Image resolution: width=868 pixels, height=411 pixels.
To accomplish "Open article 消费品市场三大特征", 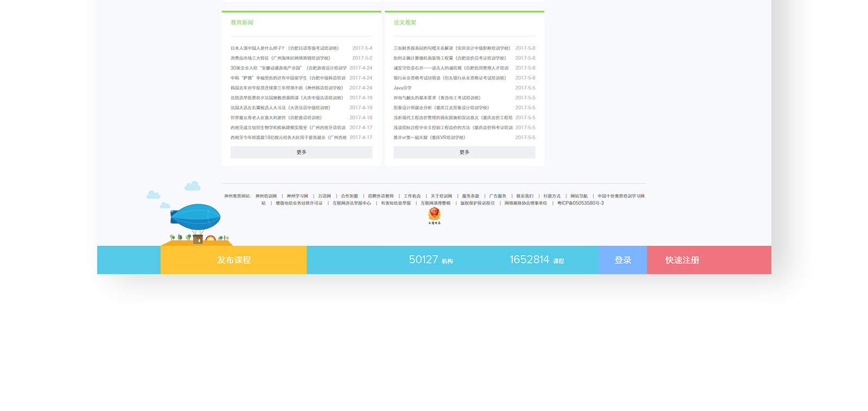I will [280, 58].
